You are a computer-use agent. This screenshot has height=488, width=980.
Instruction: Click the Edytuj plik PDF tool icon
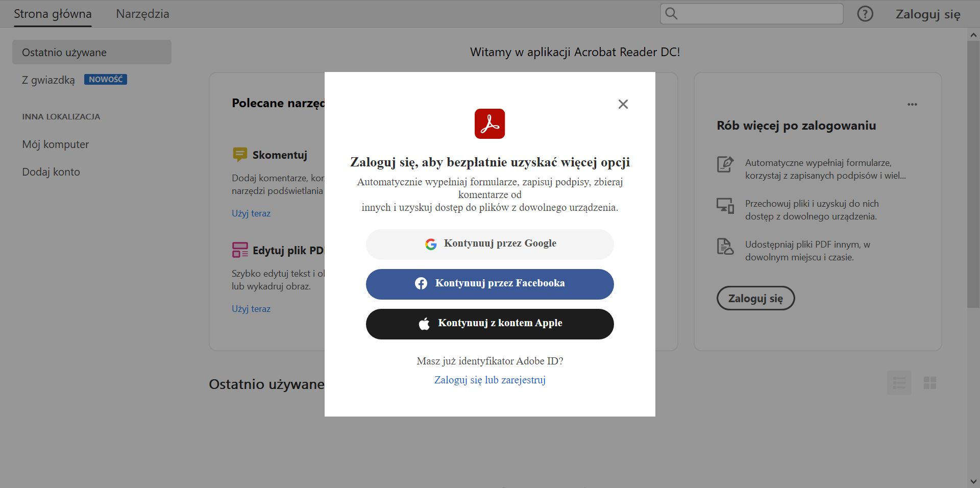pos(239,250)
